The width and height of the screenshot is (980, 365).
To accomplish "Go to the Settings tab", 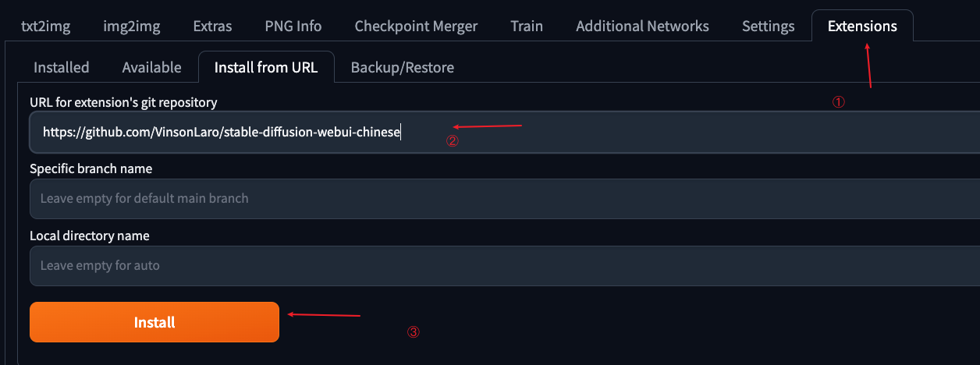I will (769, 26).
